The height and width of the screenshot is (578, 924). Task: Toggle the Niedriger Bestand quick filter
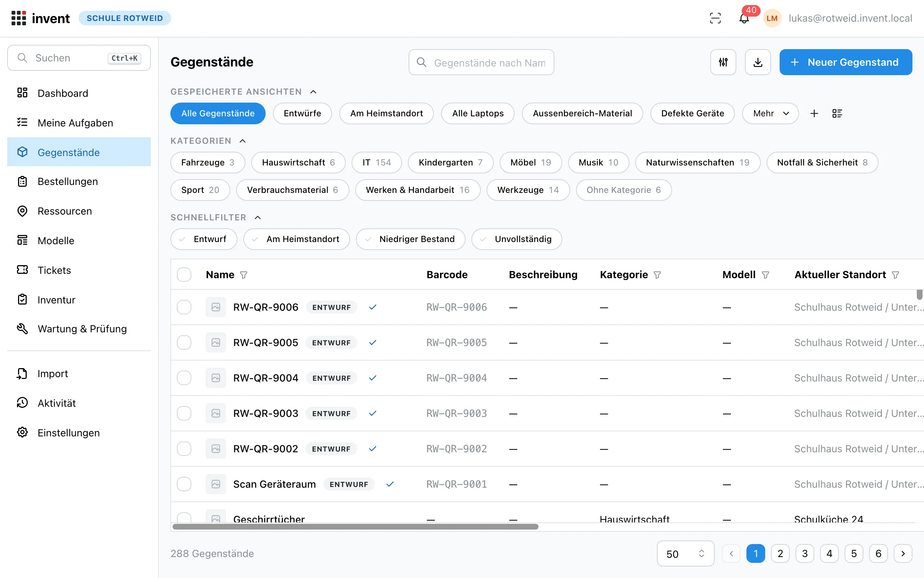pyautogui.click(x=410, y=239)
